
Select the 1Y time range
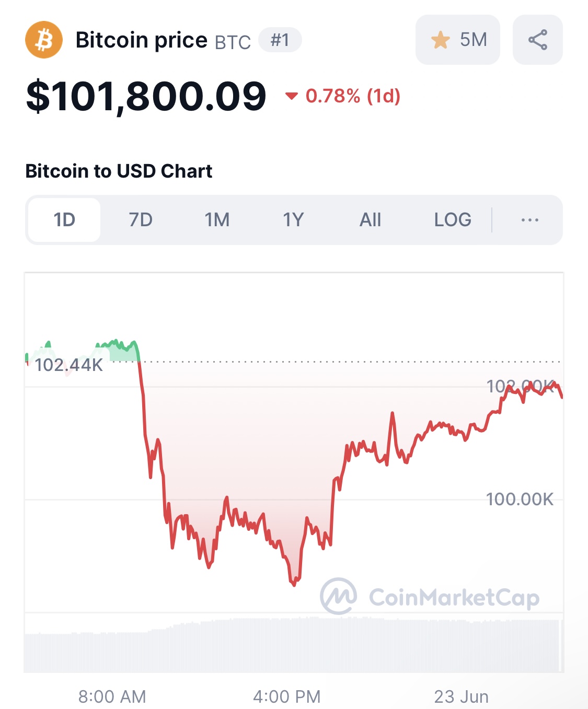point(293,220)
